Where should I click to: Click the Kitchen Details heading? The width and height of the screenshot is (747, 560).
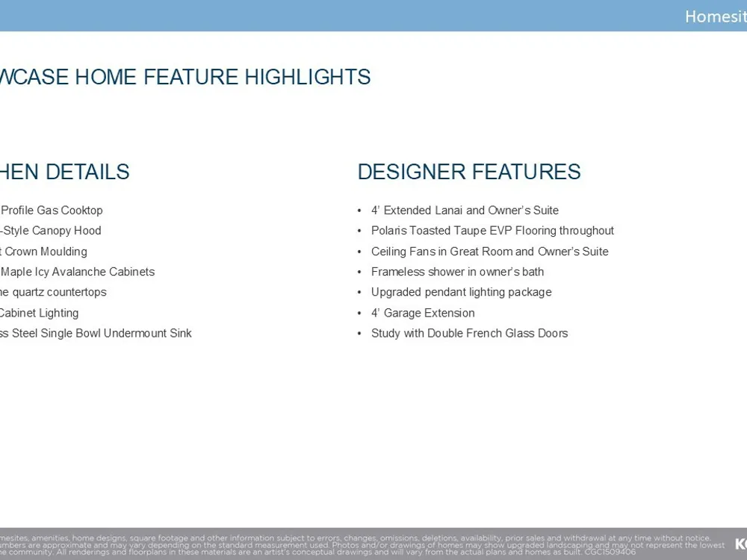coord(65,172)
